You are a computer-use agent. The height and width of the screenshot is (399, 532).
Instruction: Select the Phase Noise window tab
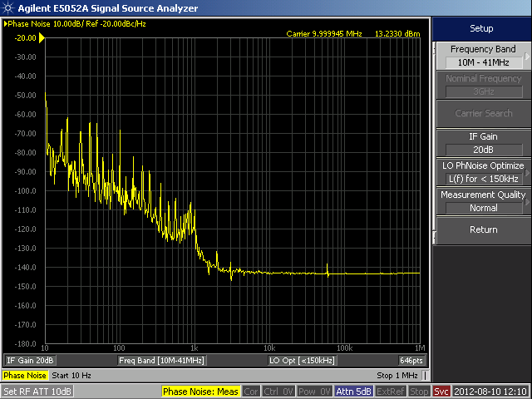pyautogui.click(x=27, y=376)
